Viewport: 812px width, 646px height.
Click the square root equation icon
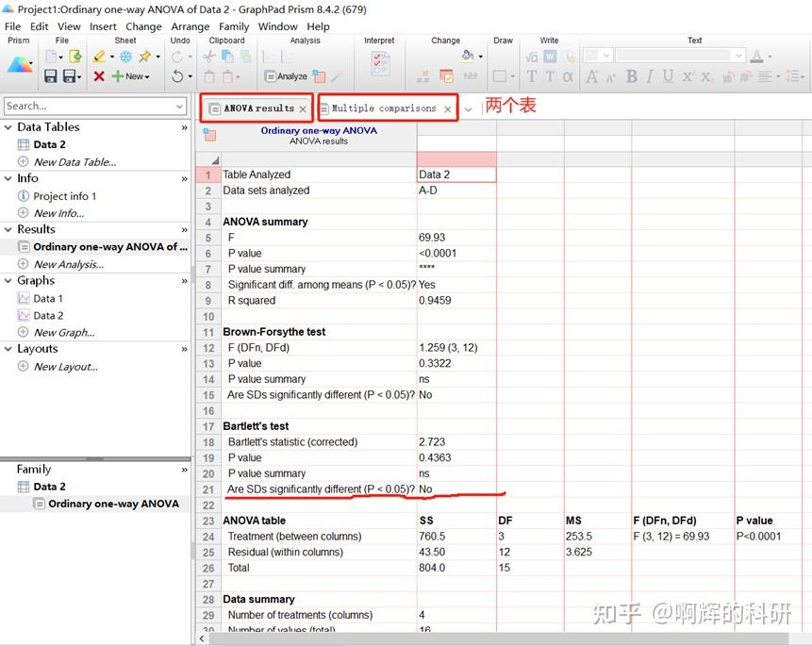pos(530,55)
